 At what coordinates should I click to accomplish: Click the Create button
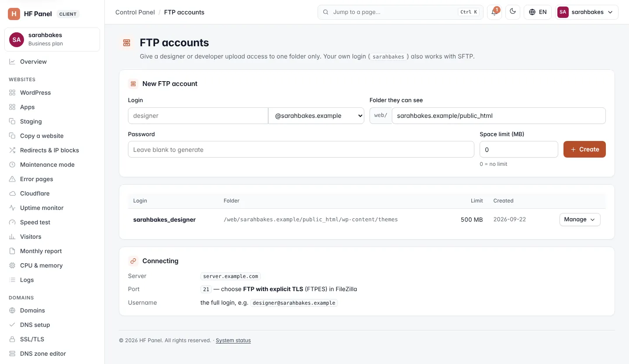(584, 149)
